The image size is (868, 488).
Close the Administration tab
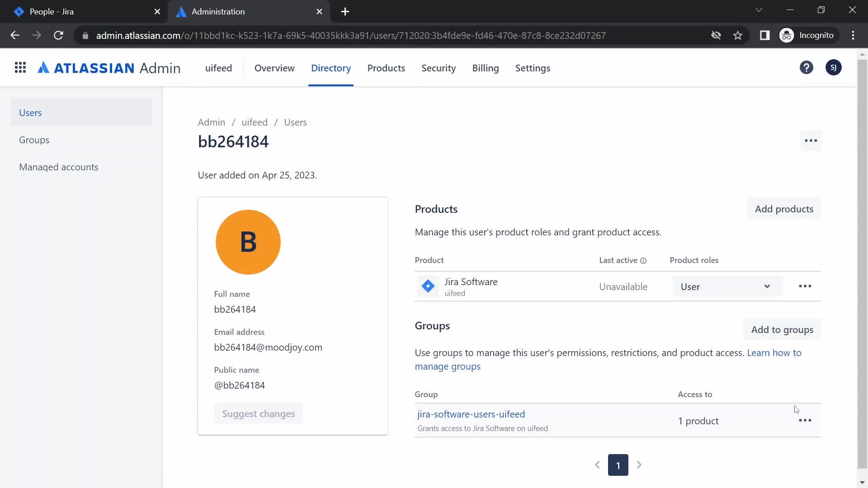320,12
